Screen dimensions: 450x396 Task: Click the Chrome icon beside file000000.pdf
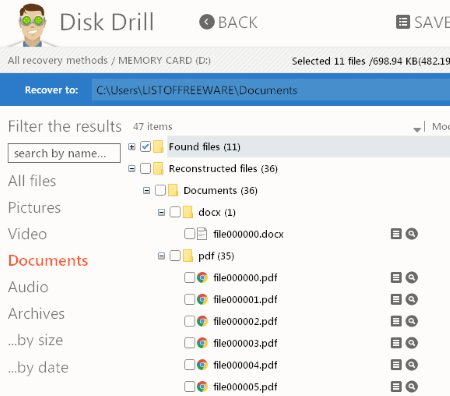[x=202, y=277]
